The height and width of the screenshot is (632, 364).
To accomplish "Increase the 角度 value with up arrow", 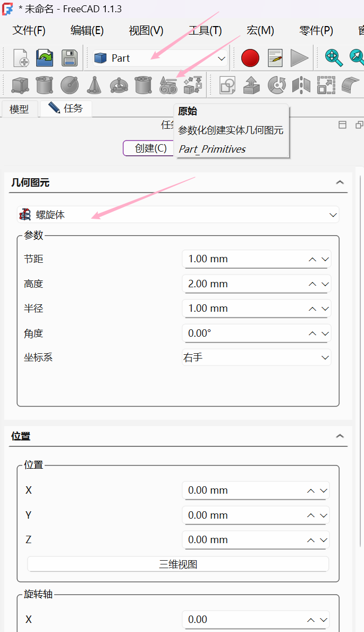I will click(x=312, y=334).
